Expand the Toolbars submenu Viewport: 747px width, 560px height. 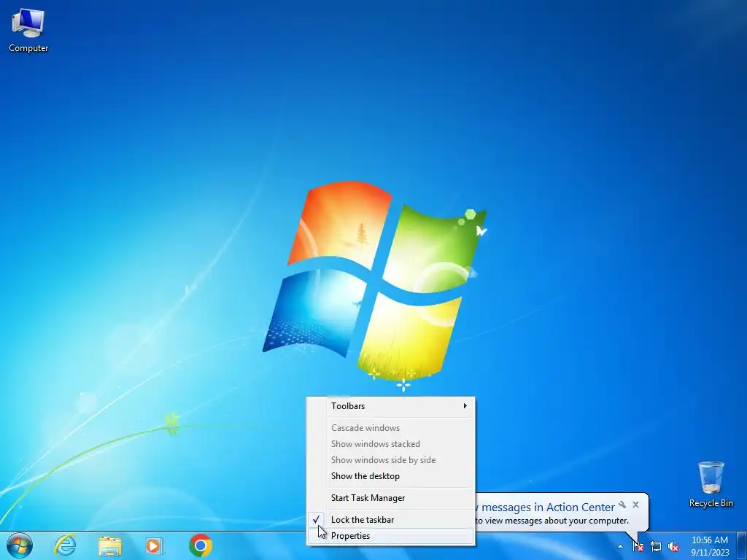point(391,406)
